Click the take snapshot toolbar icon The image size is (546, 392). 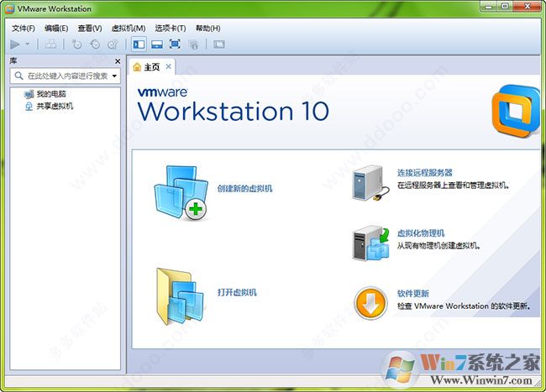coord(77,44)
